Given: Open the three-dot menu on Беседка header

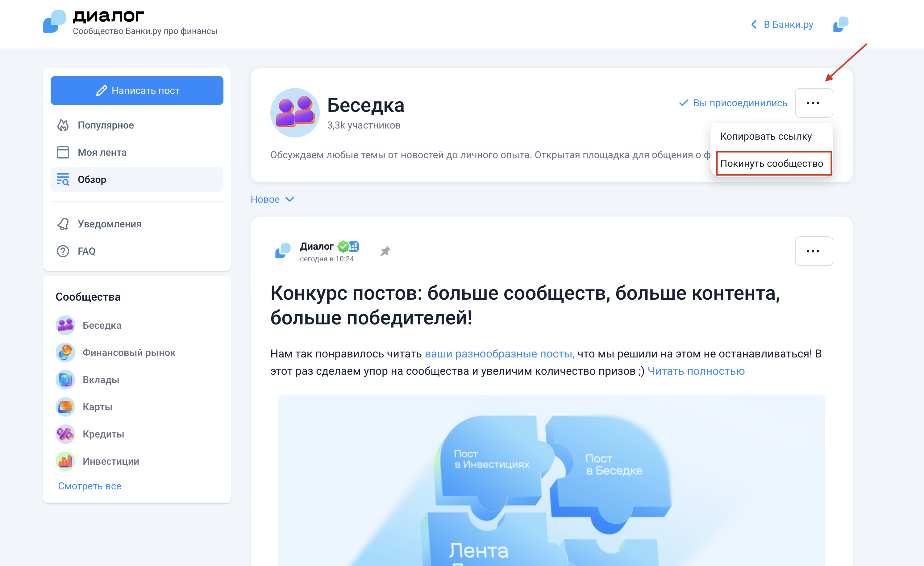Looking at the screenshot, I should [814, 103].
